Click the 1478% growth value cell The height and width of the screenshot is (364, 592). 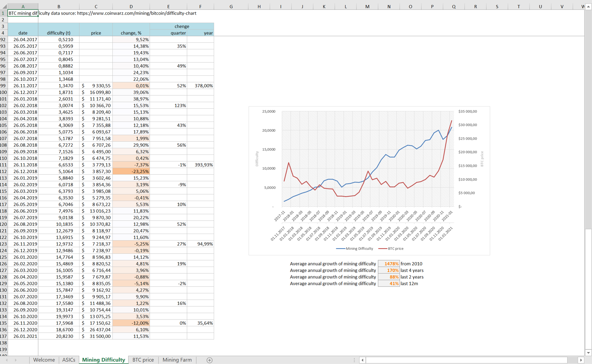click(x=389, y=264)
